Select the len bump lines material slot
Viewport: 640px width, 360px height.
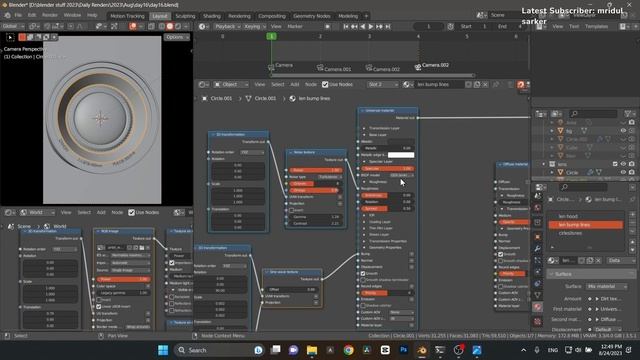point(586,225)
